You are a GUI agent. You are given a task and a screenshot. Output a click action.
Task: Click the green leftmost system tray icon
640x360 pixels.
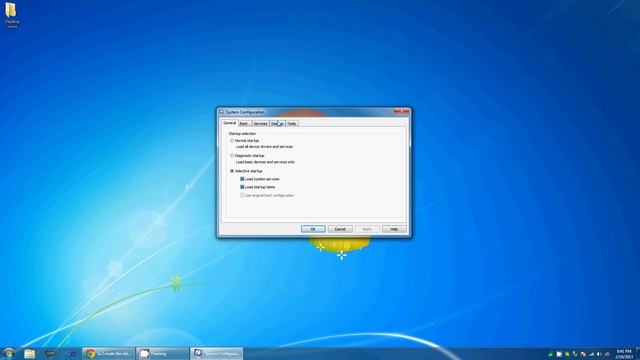[551, 354]
